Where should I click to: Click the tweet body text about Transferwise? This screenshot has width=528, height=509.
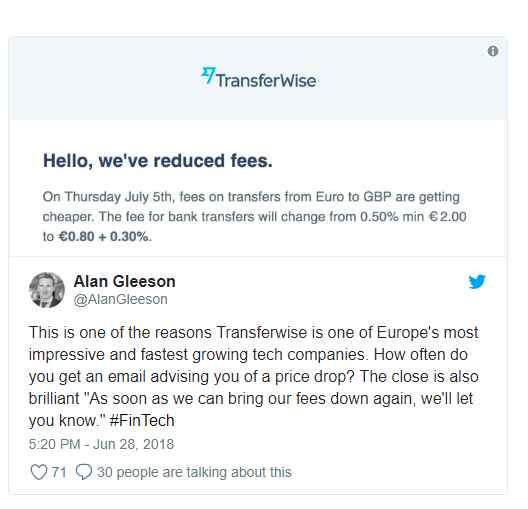point(254,376)
